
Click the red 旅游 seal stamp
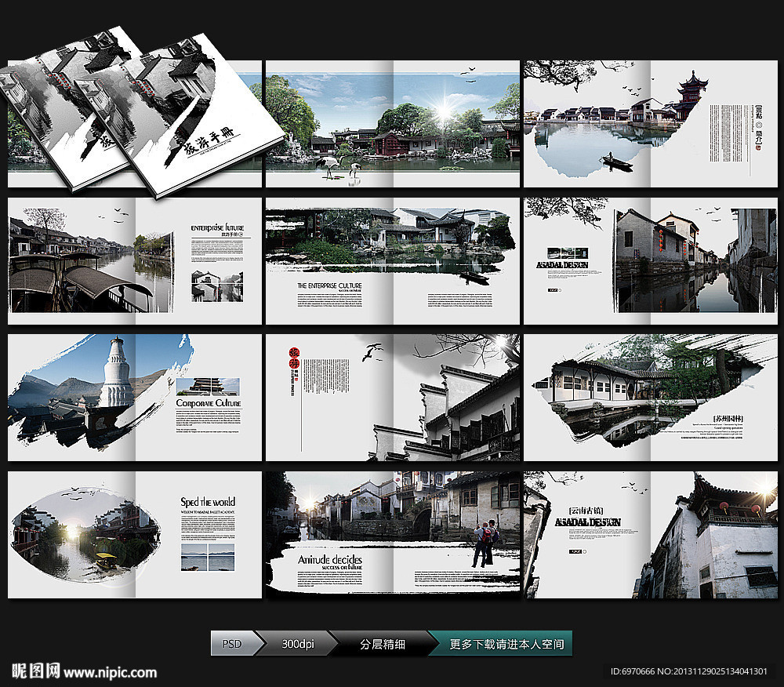tap(294, 358)
